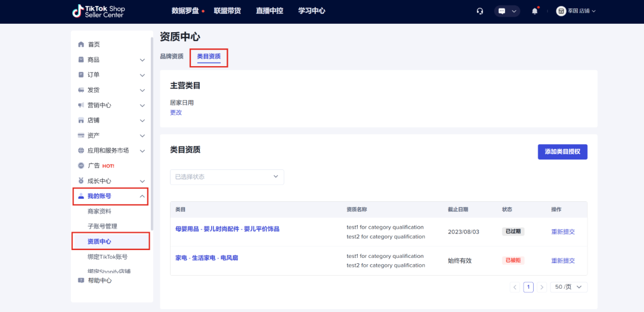Switch to the 品牌资质 tab

(172, 56)
